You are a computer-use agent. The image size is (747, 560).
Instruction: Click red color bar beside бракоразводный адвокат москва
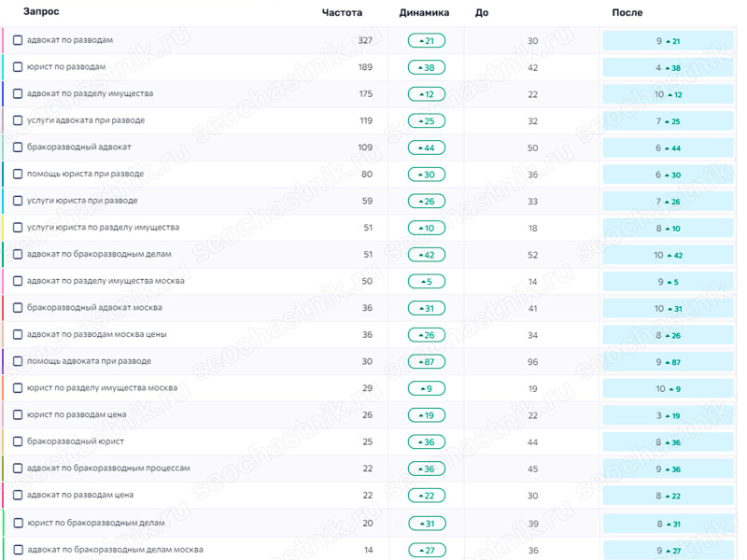pyautogui.click(x=3, y=308)
